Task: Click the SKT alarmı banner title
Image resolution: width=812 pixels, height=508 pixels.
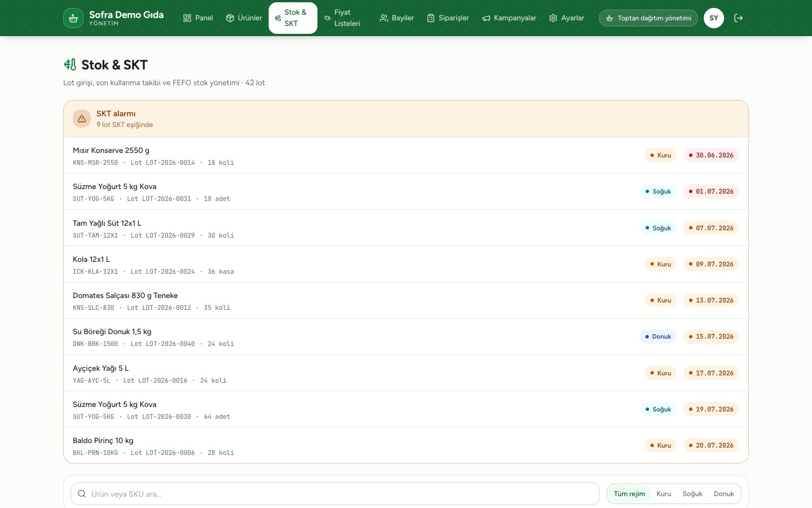Action: coord(116,113)
